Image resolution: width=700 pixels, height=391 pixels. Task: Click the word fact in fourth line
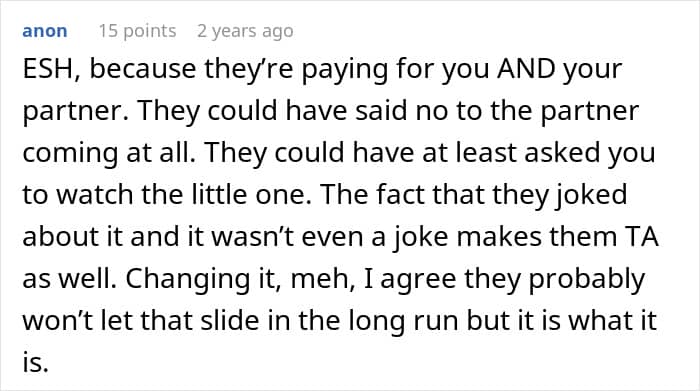tap(400, 195)
